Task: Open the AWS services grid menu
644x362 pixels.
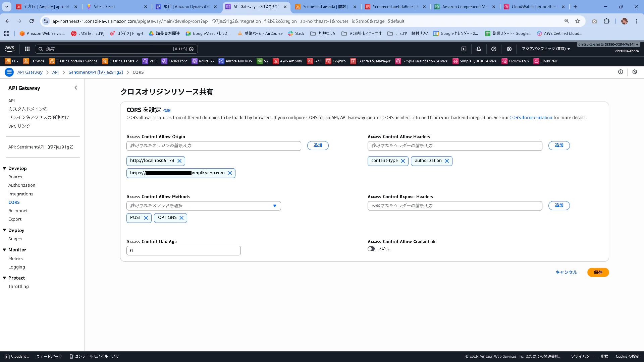Action: coord(27,49)
